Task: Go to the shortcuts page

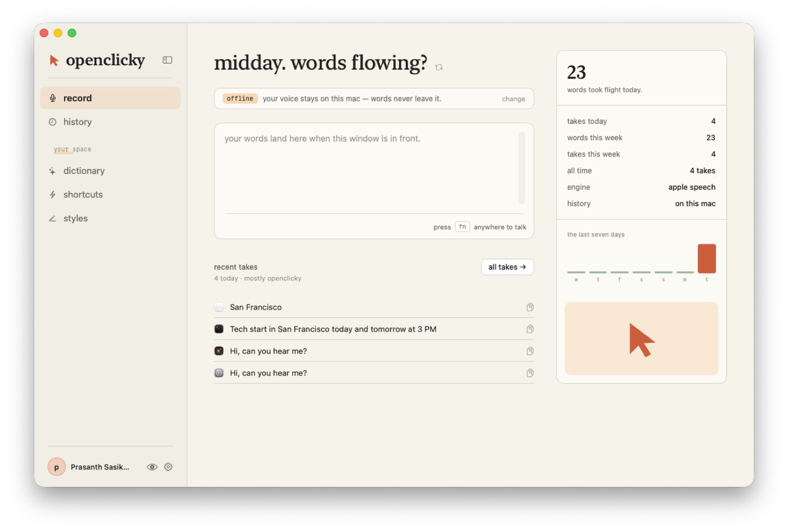Action: pyautogui.click(x=110, y=195)
